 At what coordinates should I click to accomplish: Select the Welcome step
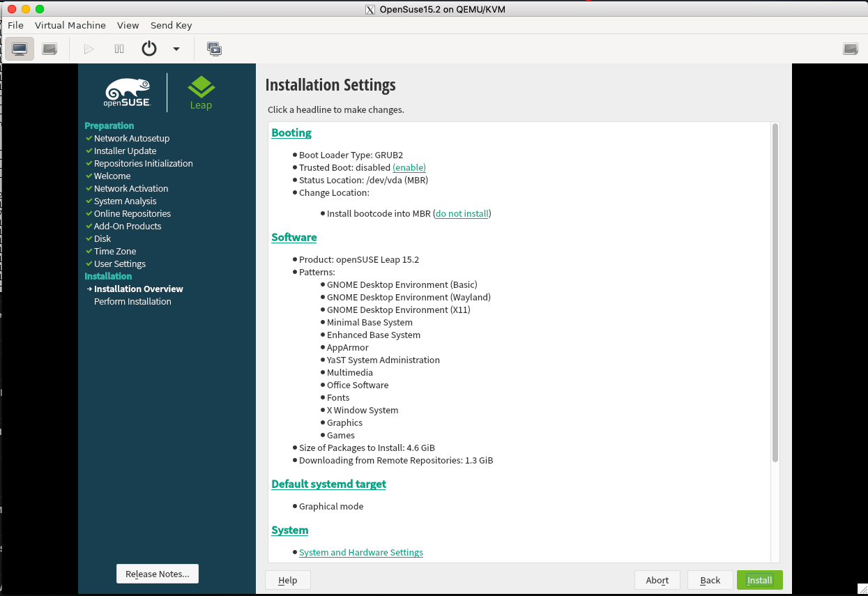coord(112,176)
